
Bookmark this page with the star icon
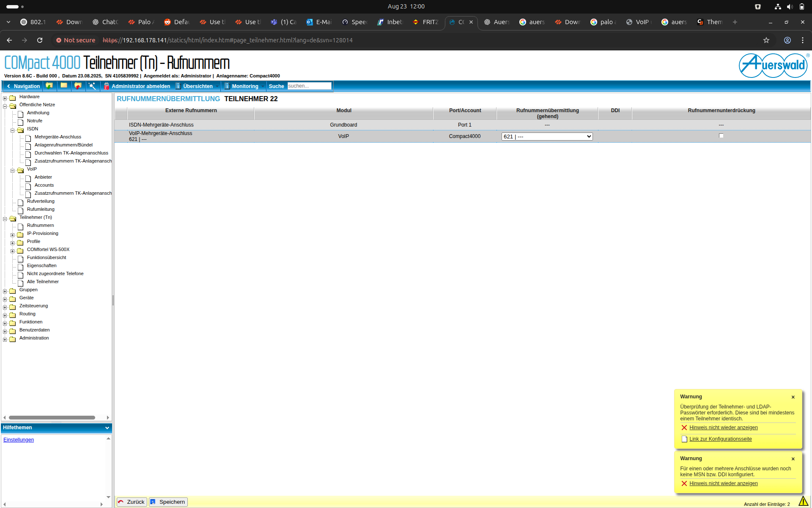[766, 40]
